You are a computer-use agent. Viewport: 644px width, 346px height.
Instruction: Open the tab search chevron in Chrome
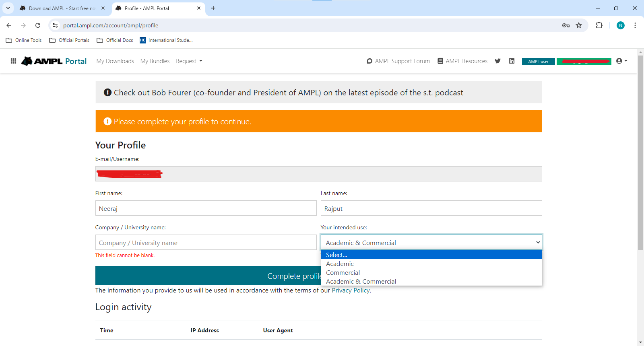coord(8,8)
